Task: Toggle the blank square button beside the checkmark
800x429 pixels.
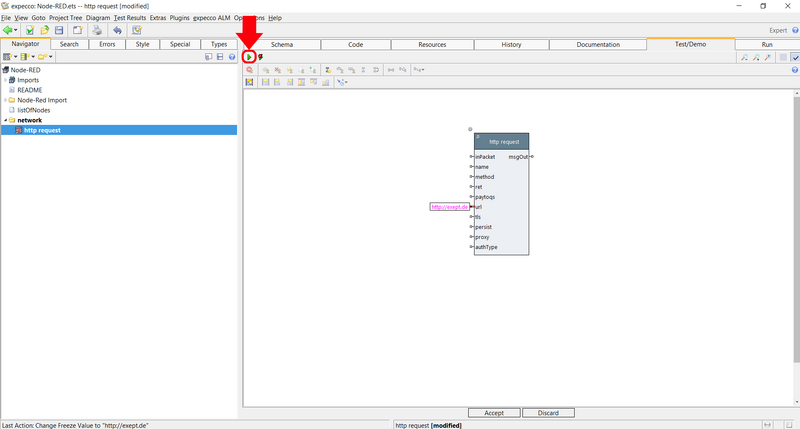Action: click(x=783, y=57)
